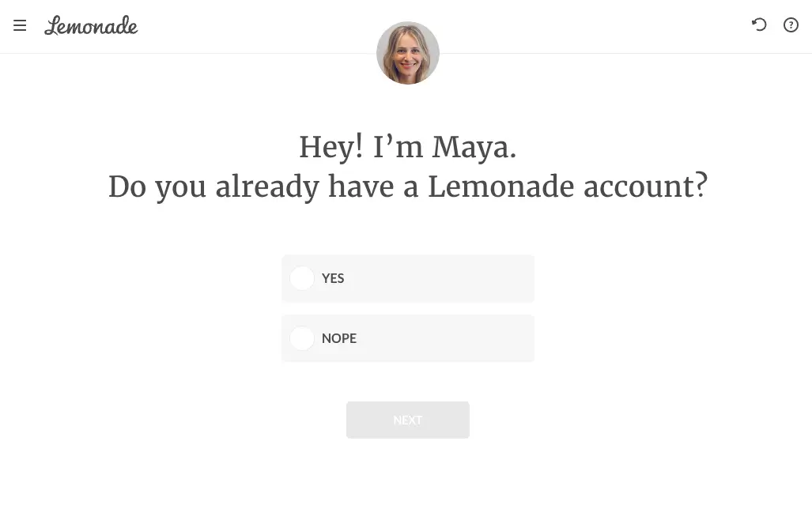Screen dimensions: 812x520
Task: Select the NOPE radio circle
Action: point(302,338)
